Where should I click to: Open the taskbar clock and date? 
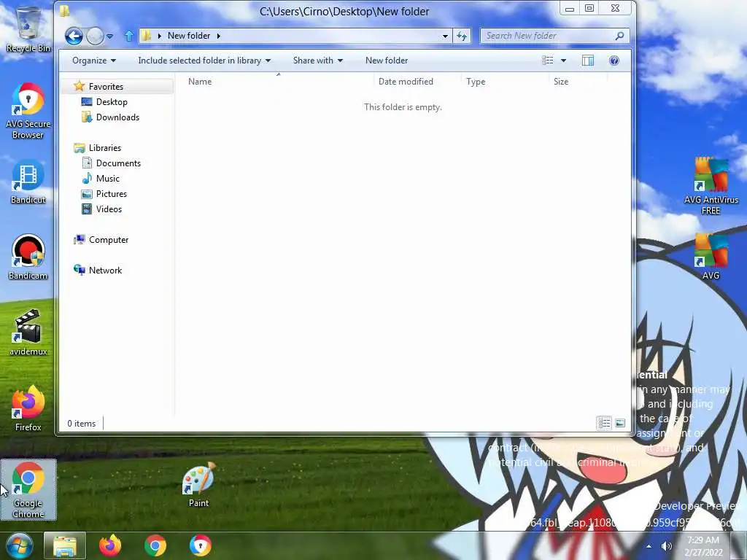tap(704, 545)
